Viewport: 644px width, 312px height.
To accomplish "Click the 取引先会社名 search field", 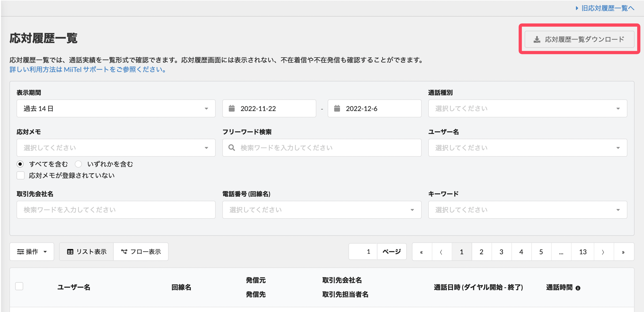I will [x=116, y=210].
